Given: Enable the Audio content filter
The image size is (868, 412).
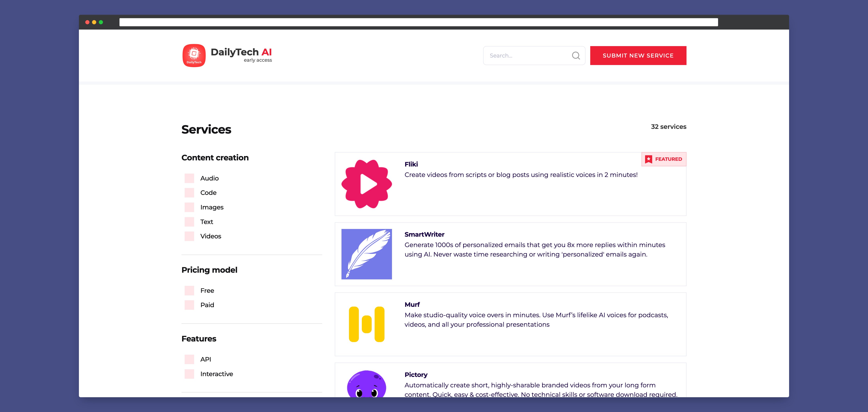Looking at the screenshot, I should [x=189, y=178].
